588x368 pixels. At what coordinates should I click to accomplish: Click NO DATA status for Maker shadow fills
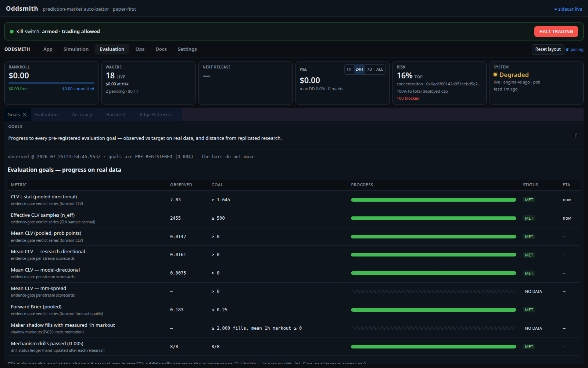coord(533,328)
